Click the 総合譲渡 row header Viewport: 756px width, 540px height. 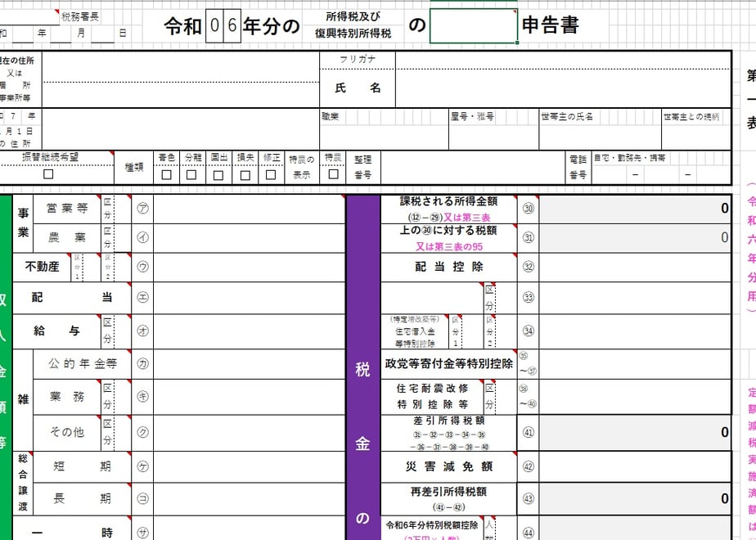[x=23, y=483]
